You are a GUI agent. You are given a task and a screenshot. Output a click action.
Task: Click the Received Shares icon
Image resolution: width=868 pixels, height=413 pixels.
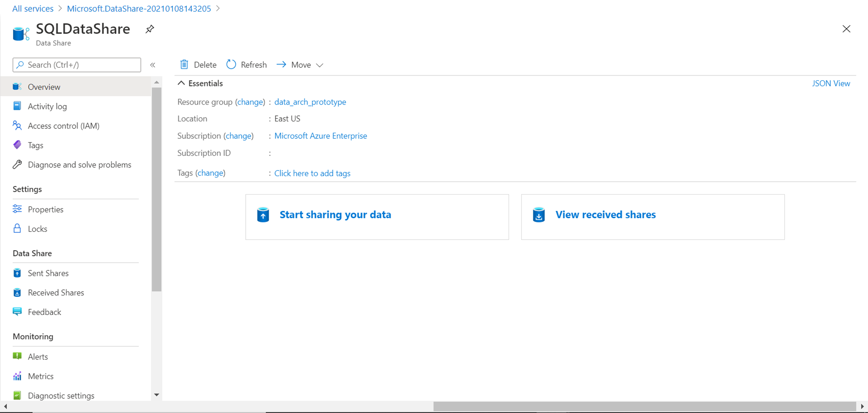[x=17, y=292]
